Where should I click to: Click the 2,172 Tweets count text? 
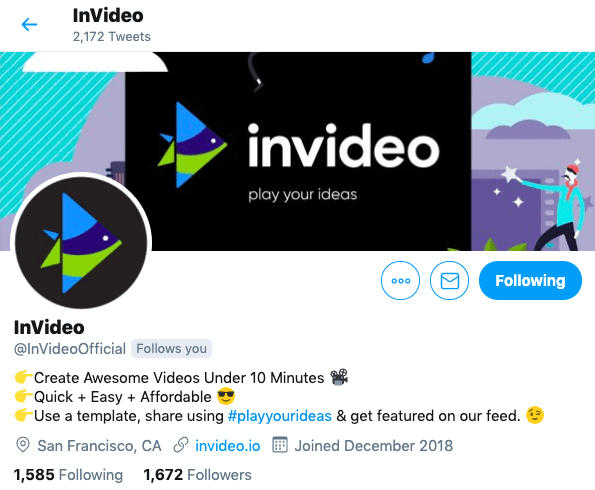[x=112, y=37]
